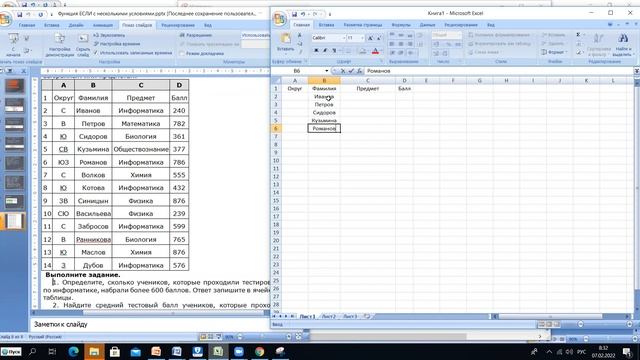The width and height of the screenshot is (640, 360).
Task: Apply italic formatting in Excel
Action: [325, 51]
